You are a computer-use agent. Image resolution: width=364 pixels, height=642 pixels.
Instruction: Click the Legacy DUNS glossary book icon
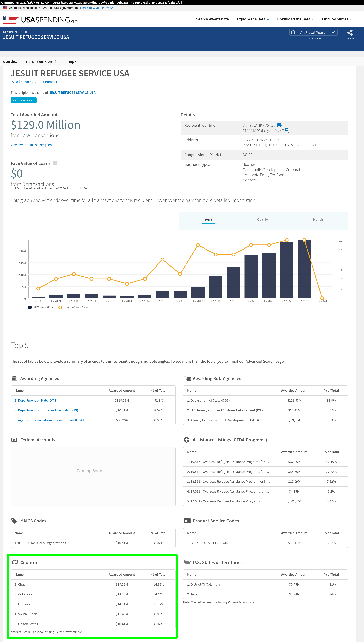(x=287, y=130)
